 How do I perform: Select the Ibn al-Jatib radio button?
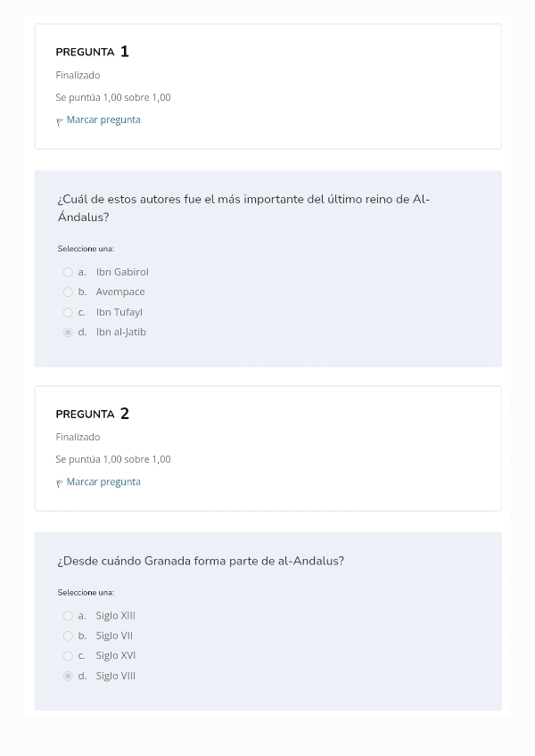point(68,333)
